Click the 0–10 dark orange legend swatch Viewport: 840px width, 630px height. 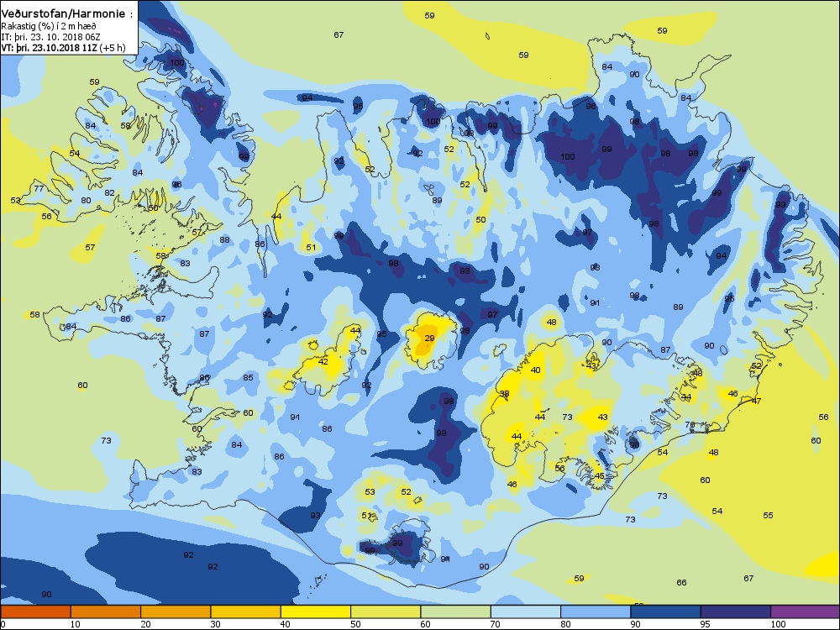(35, 612)
